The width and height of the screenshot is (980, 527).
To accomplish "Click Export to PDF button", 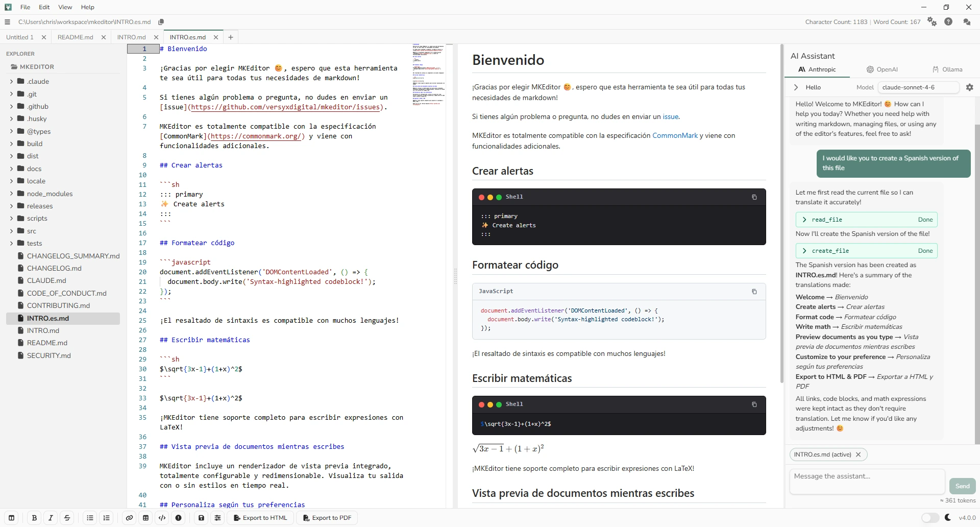I will [327, 518].
